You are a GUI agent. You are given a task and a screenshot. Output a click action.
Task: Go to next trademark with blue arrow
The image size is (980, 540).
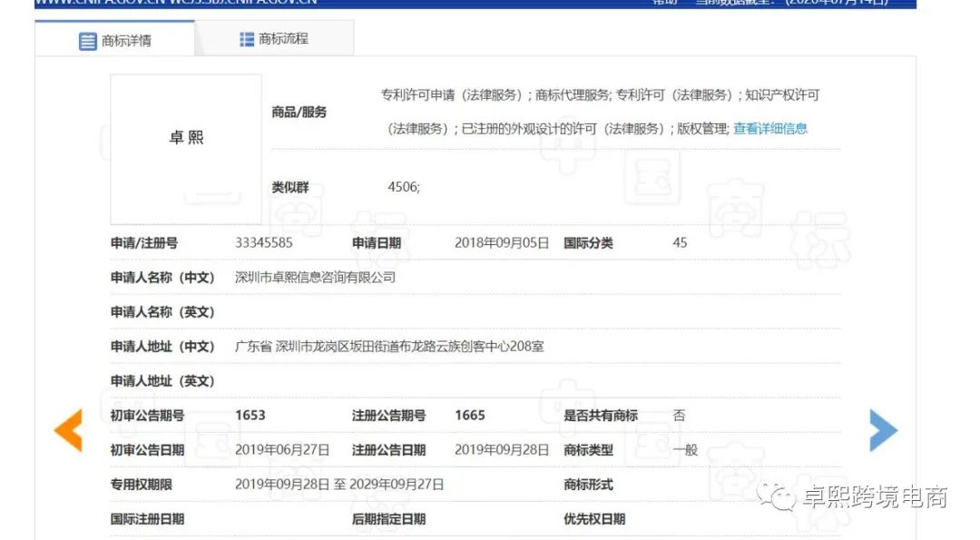click(883, 430)
